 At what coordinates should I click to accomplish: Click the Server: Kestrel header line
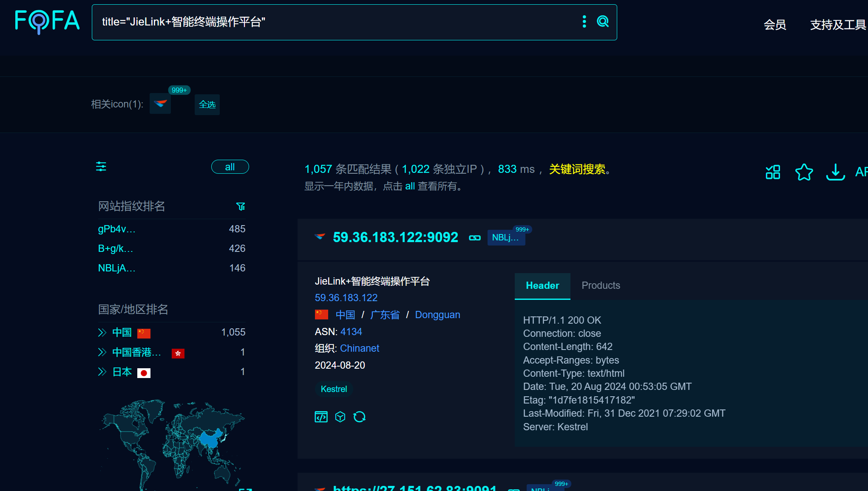pyautogui.click(x=555, y=427)
